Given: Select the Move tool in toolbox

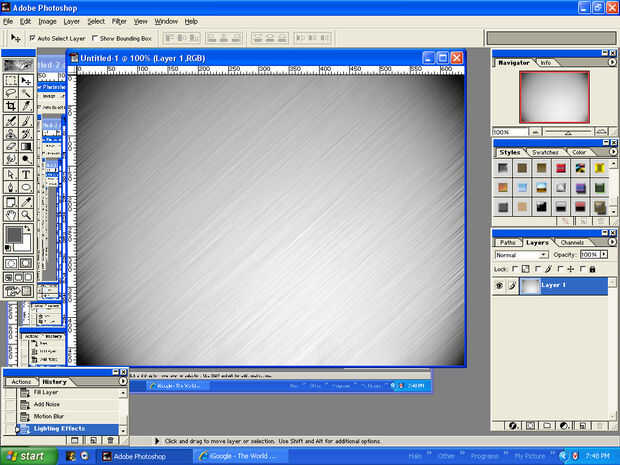Looking at the screenshot, I should [x=26, y=80].
